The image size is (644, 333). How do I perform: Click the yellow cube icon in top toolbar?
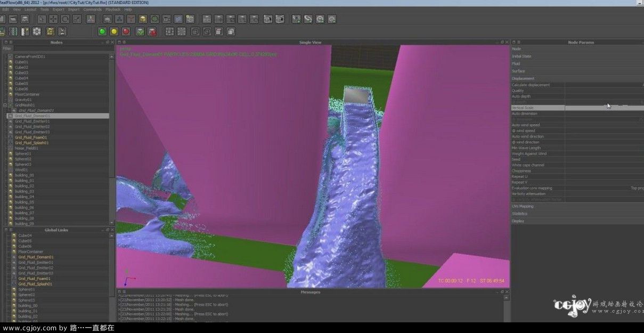point(143,19)
